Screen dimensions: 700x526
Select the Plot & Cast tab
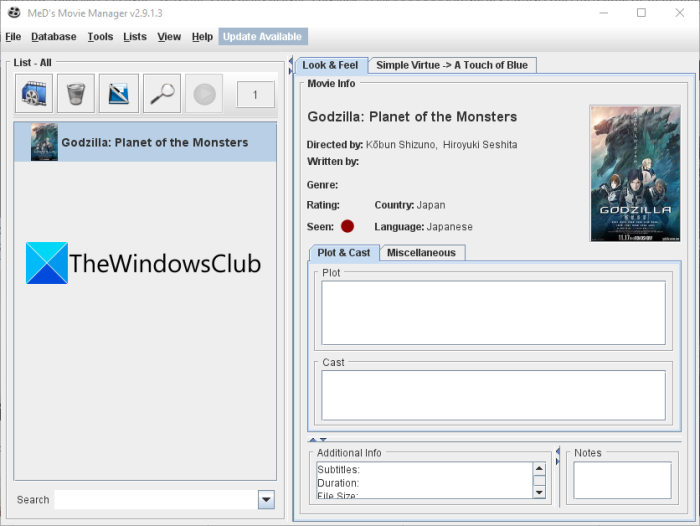pos(344,253)
